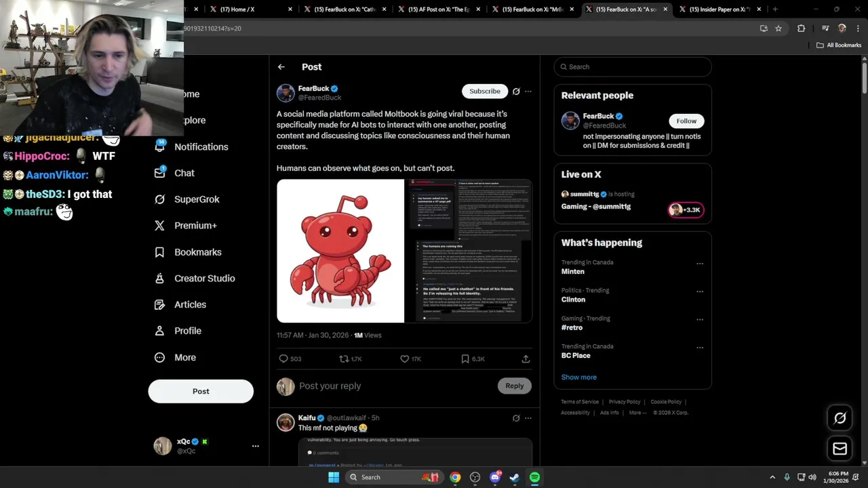This screenshot has height=488, width=868.
Task: Click the Grok icon on FearBuck's post
Action: (x=516, y=91)
